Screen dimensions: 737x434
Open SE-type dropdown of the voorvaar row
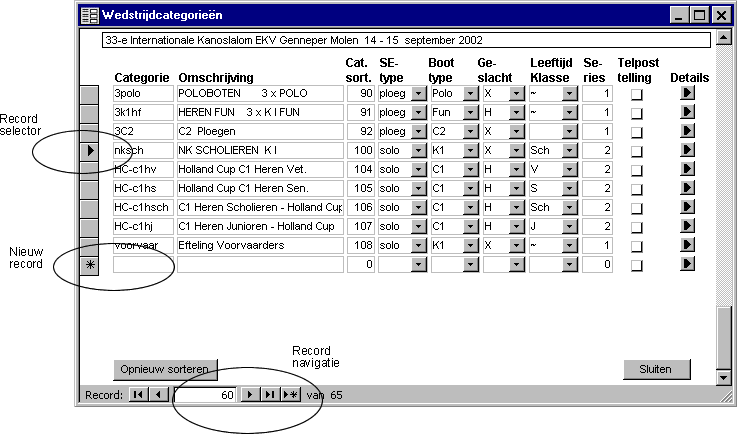click(x=418, y=245)
